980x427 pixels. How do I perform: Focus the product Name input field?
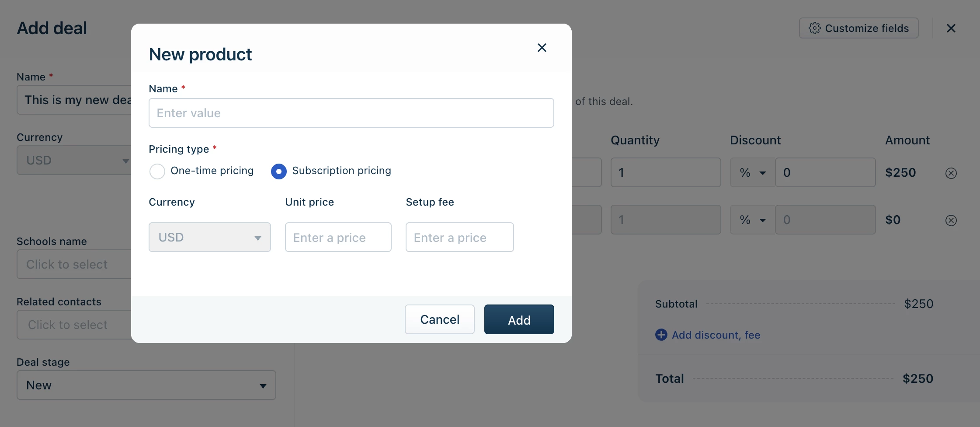point(351,113)
